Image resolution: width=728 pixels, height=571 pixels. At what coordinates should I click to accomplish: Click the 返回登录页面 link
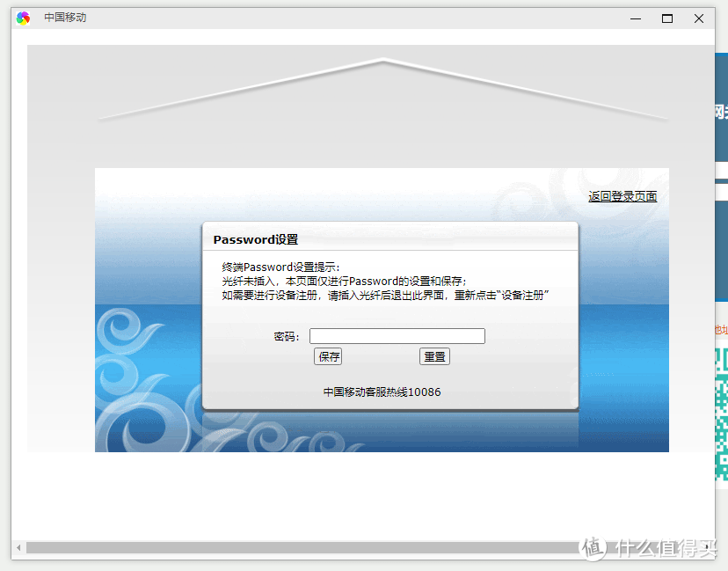tap(622, 196)
